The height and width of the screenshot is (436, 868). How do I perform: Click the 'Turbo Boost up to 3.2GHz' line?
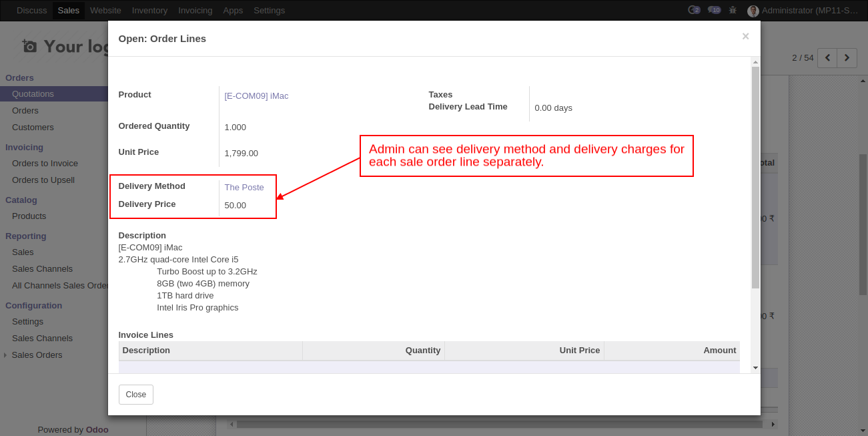[207, 272]
